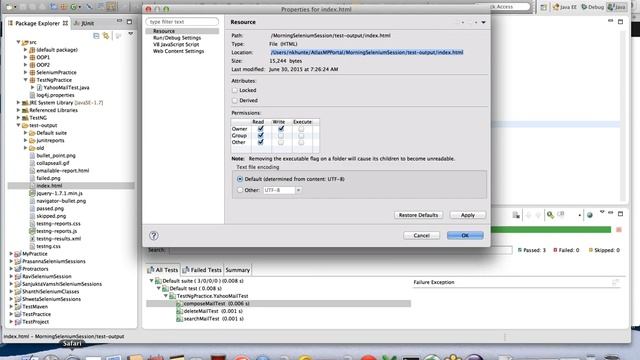Check Owner Execute permission
This screenshot has width=640, height=360.
click(x=301, y=129)
